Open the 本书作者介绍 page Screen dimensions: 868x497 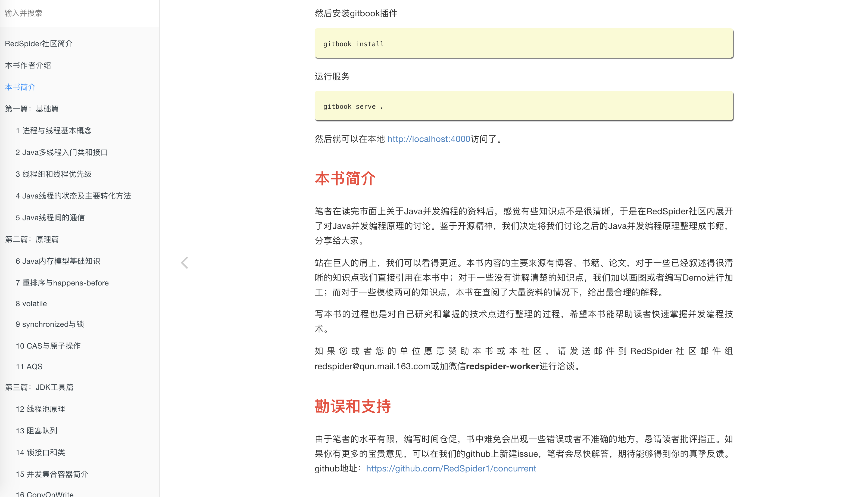tap(28, 65)
